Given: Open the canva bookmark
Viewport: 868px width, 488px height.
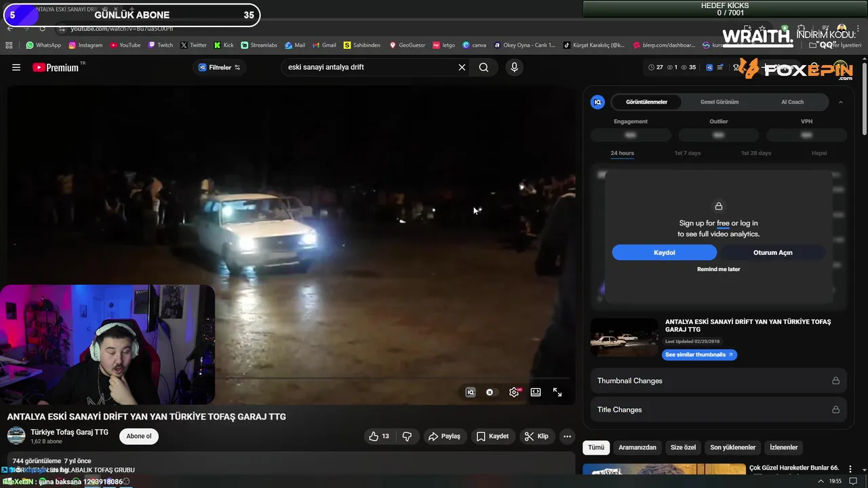Looking at the screenshot, I should click(474, 45).
